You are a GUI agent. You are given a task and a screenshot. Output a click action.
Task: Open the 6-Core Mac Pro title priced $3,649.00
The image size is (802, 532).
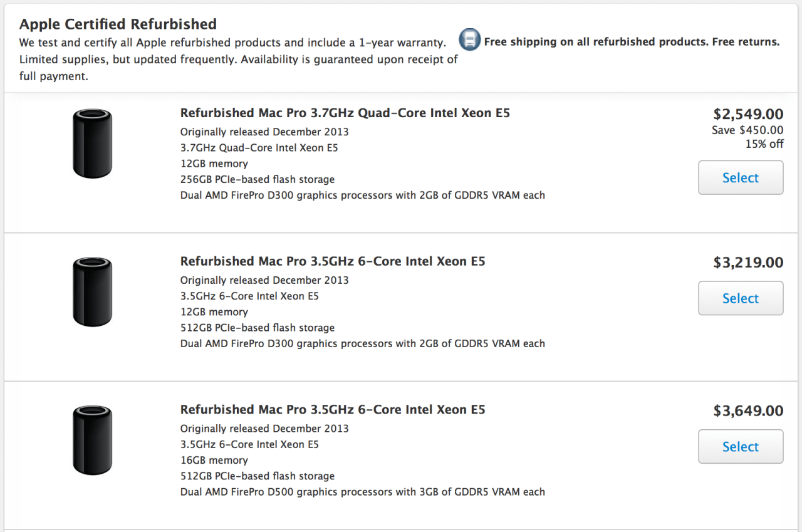pos(332,410)
